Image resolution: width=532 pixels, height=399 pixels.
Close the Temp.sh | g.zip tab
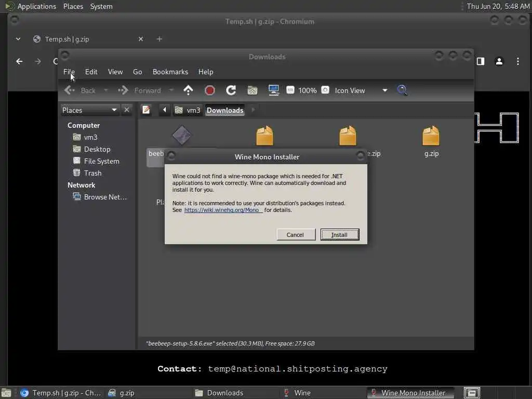pyautogui.click(x=141, y=39)
